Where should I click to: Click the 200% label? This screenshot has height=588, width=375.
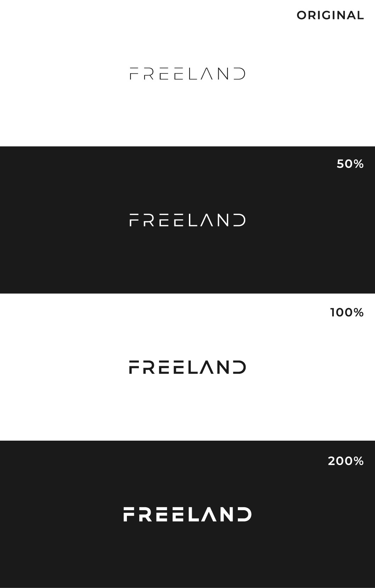tap(346, 460)
